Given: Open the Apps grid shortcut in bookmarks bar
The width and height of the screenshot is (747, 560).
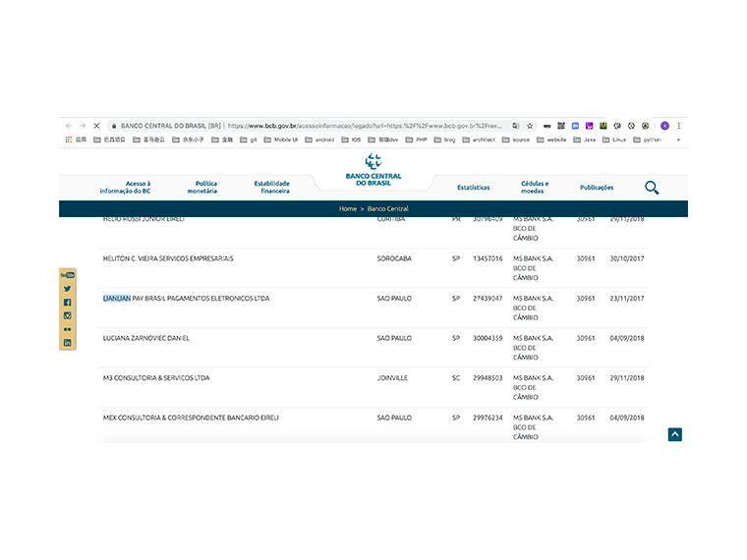Looking at the screenshot, I should click(76, 140).
